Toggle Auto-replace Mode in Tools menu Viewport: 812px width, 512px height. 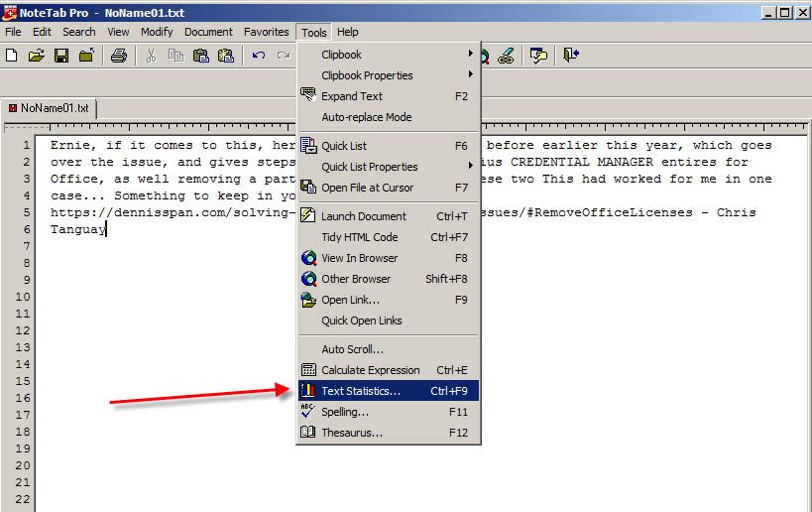389,117
